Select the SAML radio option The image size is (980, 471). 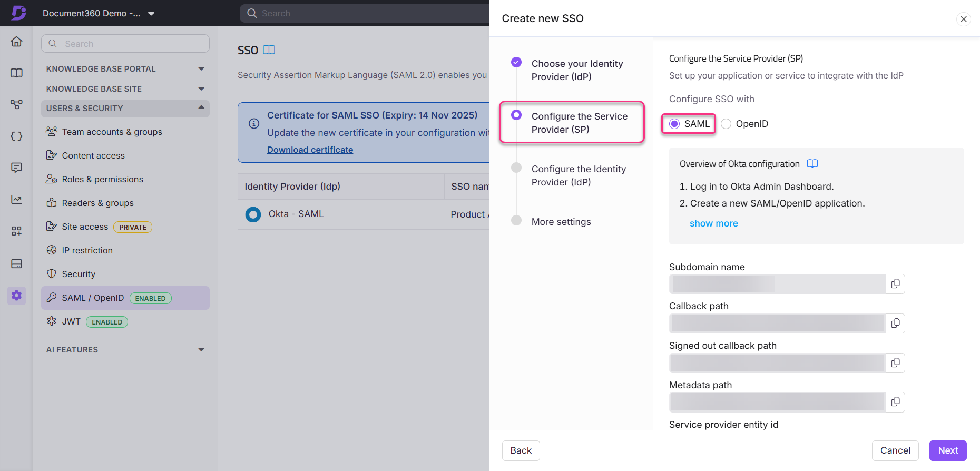tap(674, 124)
